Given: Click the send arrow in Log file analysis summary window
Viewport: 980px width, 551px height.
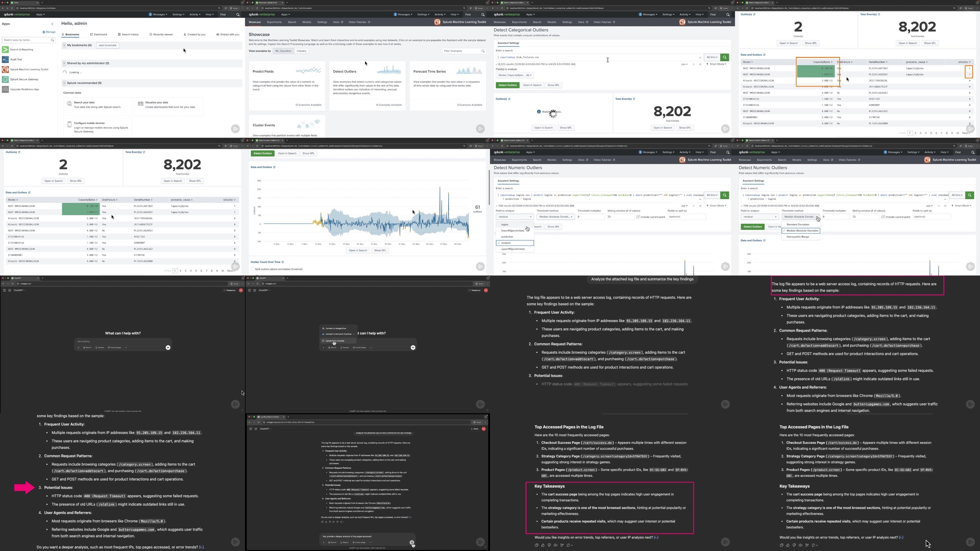Looking at the screenshot, I should [x=412, y=543].
